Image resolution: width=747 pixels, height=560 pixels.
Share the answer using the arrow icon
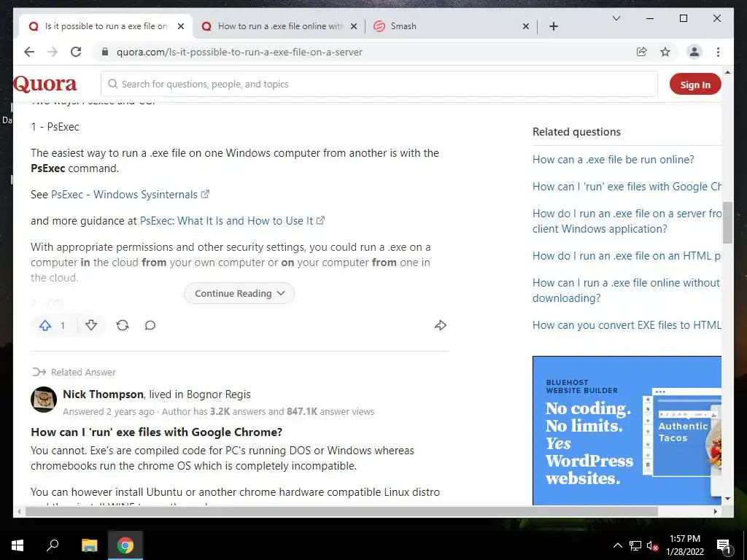[441, 326]
